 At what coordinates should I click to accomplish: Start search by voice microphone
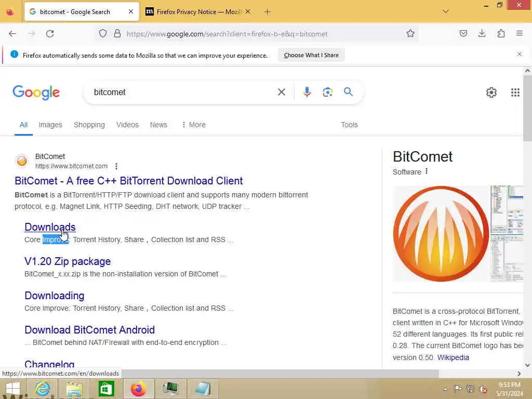click(x=307, y=92)
